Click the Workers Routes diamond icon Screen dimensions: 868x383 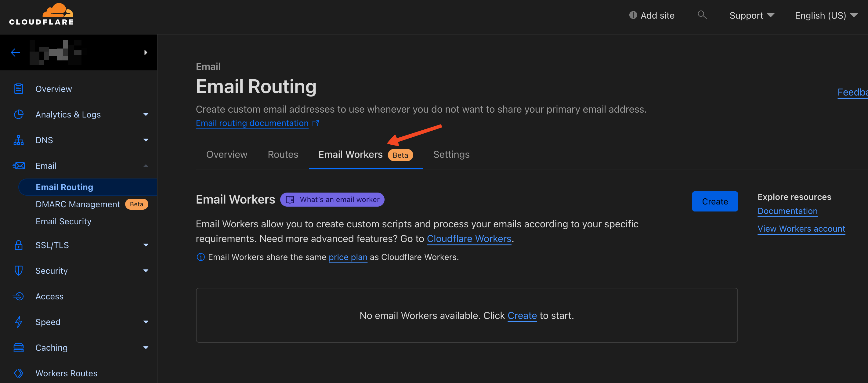pos(19,373)
